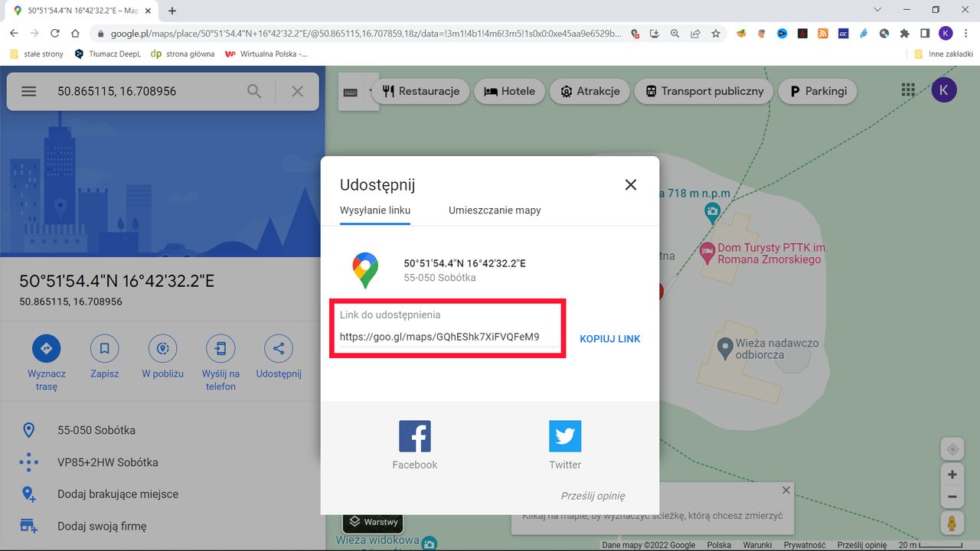Open the Google apps launcher grid
Viewport: 980px width, 551px height.
[x=908, y=90]
